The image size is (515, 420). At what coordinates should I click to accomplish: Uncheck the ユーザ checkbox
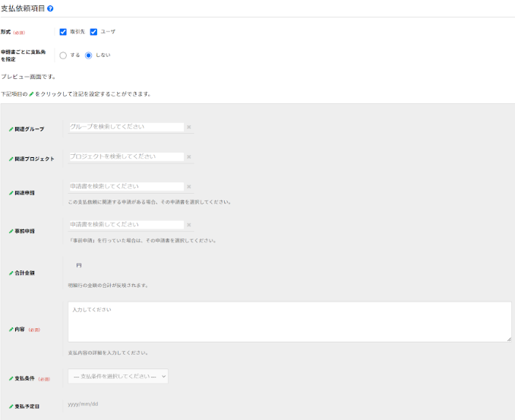[93, 32]
